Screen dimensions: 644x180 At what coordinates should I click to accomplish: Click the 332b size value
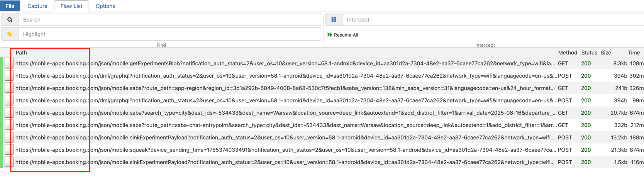tap(621, 125)
